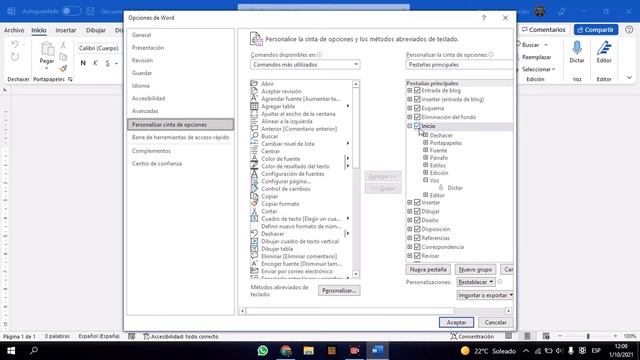Click the dialog horizontal scrollbar track
This screenshot has height=360, width=640.
375,311
